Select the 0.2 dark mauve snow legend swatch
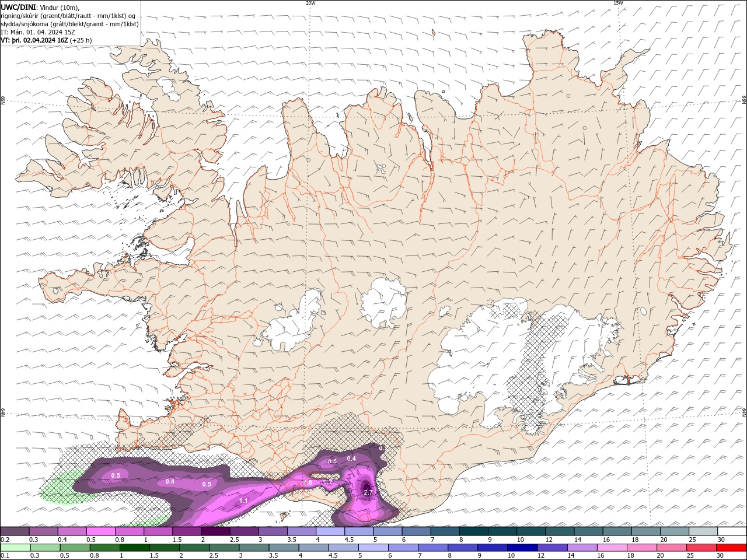The image size is (747, 560). [x=15, y=531]
